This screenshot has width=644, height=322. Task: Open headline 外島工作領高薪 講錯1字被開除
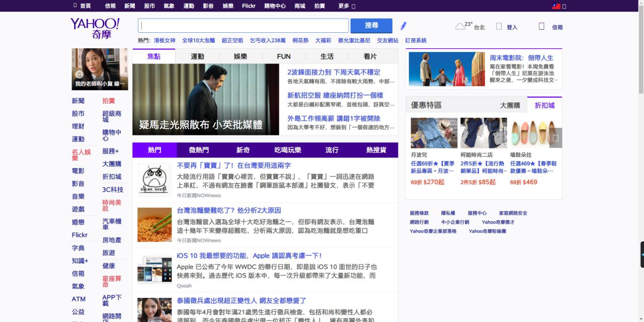point(334,118)
